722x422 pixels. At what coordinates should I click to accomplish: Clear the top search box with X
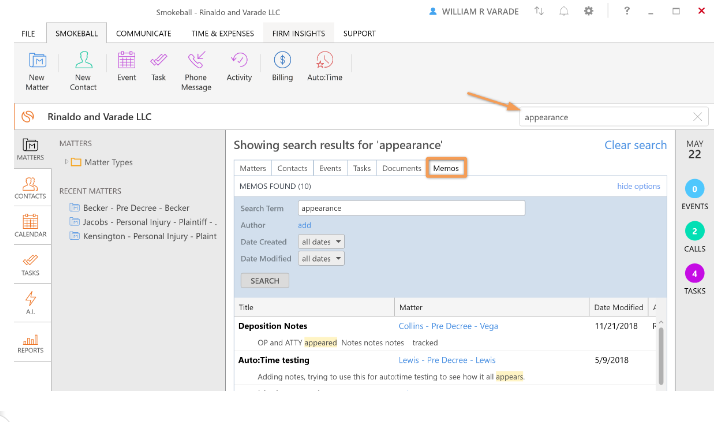tap(698, 117)
